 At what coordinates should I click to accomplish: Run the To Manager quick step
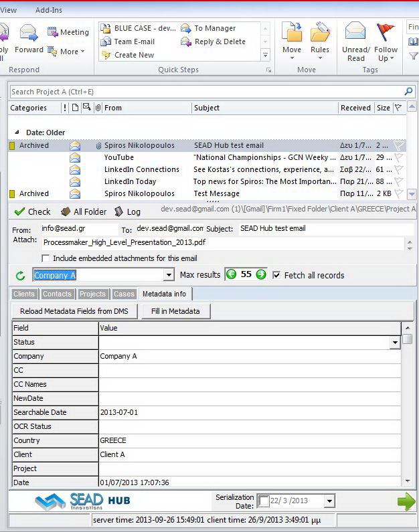point(208,28)
